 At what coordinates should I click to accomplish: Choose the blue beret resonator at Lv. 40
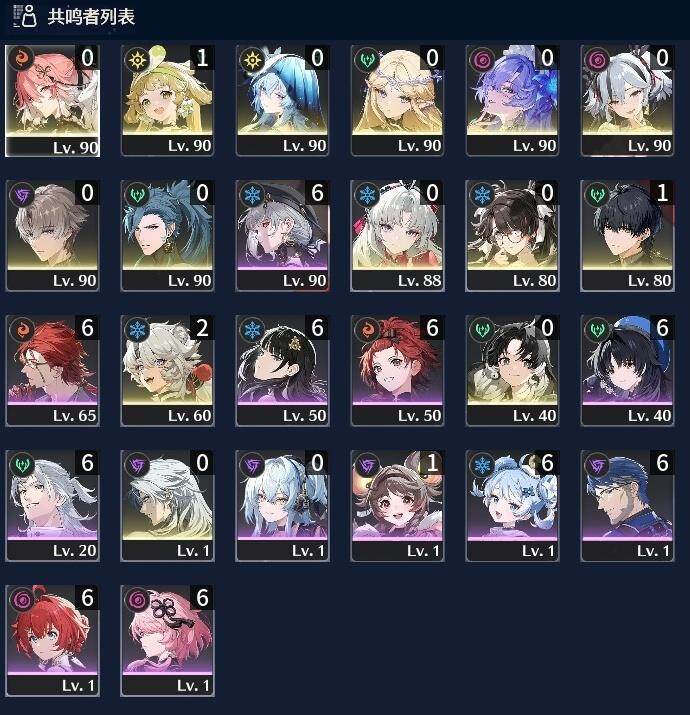(x=627, y=370)
